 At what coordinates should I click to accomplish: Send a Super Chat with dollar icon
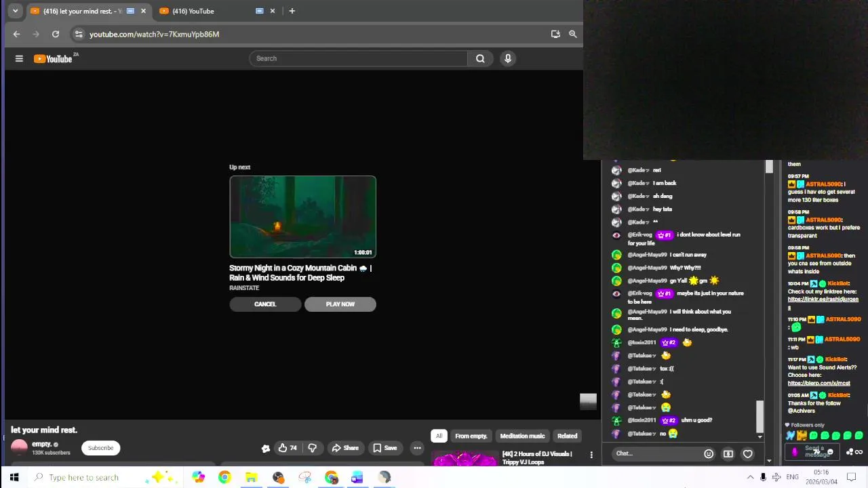(728, 453)
